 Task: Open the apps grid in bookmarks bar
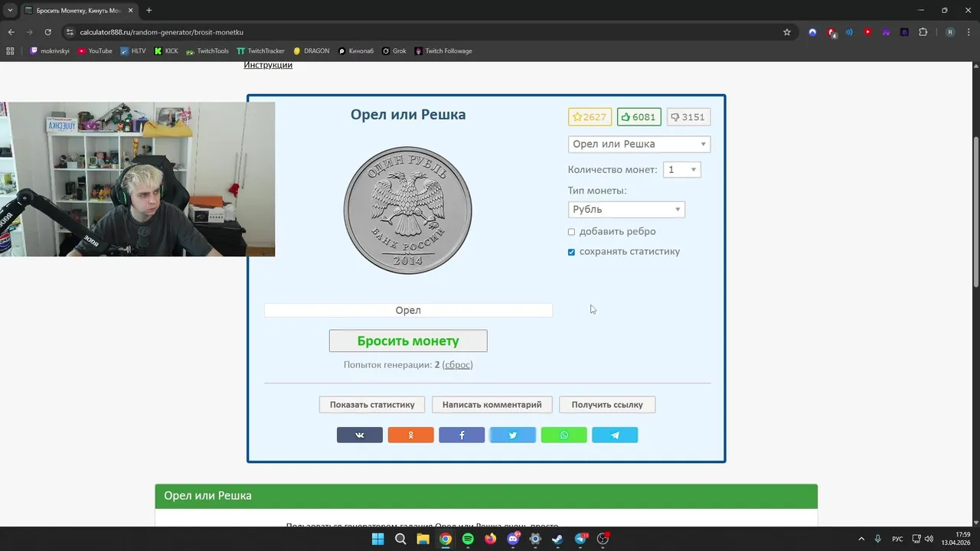(10, 51)
